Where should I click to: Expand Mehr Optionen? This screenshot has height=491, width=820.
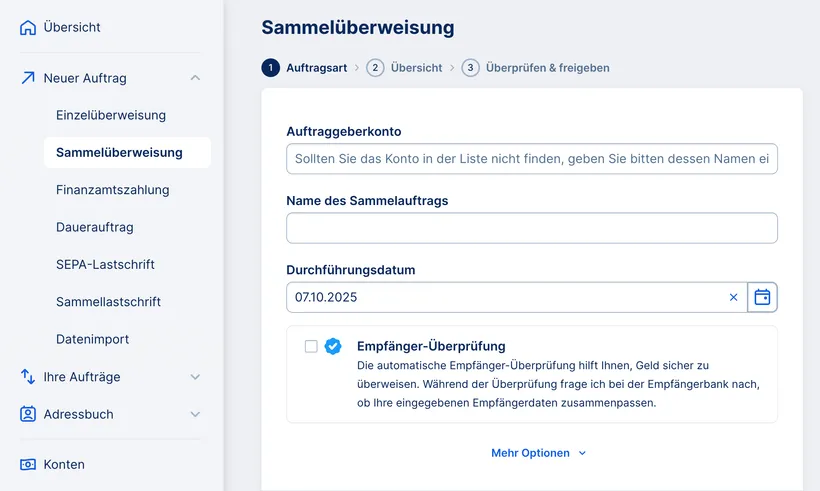(x=538, y=453)
